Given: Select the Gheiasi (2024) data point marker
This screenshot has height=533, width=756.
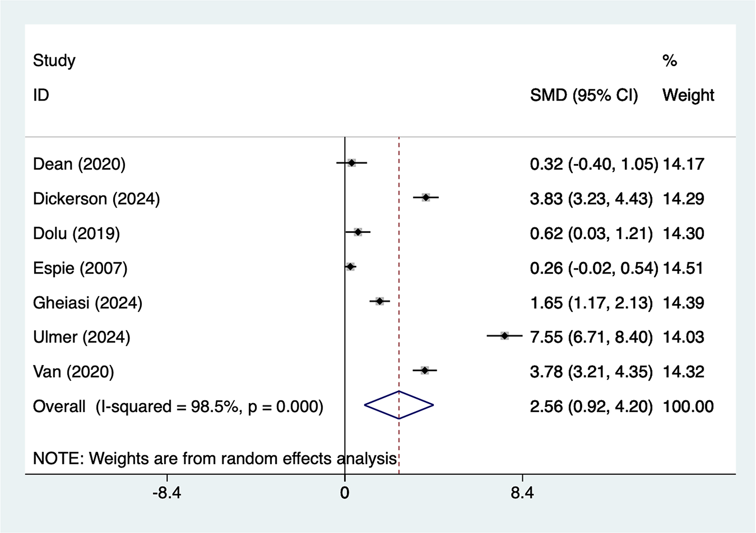Looking at the screenshot, I should point(380,302).
